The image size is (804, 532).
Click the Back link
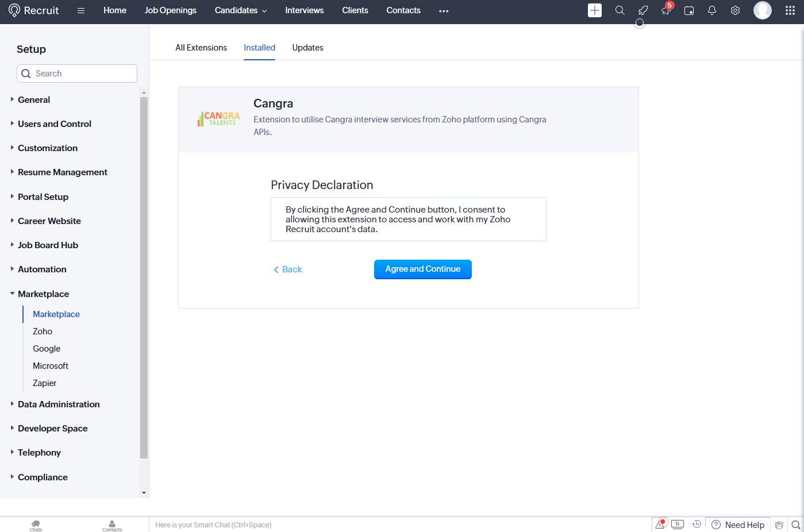point(287,269)
